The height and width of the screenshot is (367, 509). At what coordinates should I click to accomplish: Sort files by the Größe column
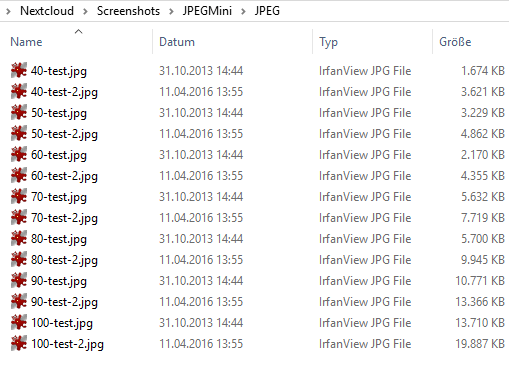[455, 42]
